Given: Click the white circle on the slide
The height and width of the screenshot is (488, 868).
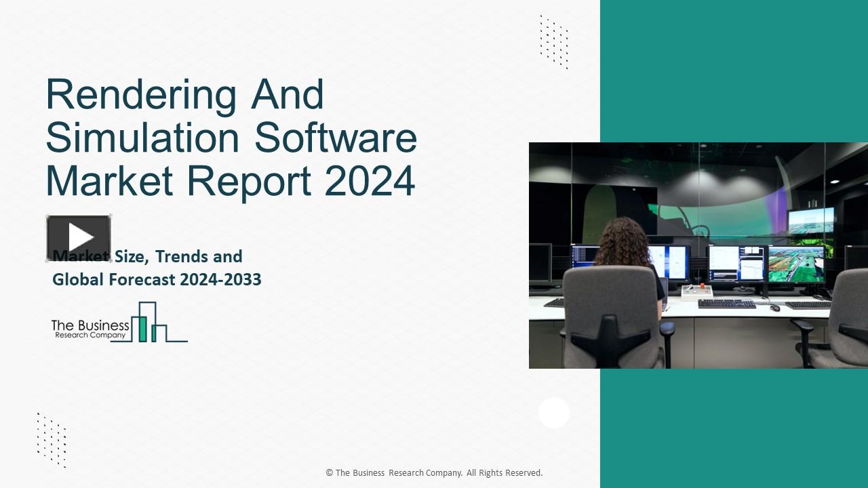Looking at the screenshot, I should [x=554, y=413].
